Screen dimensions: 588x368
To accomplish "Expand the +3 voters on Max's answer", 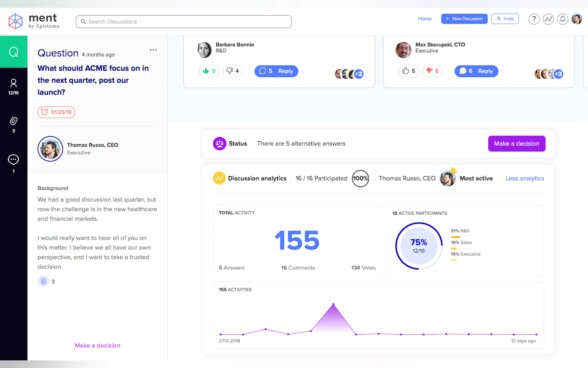I will pos(559,74).
